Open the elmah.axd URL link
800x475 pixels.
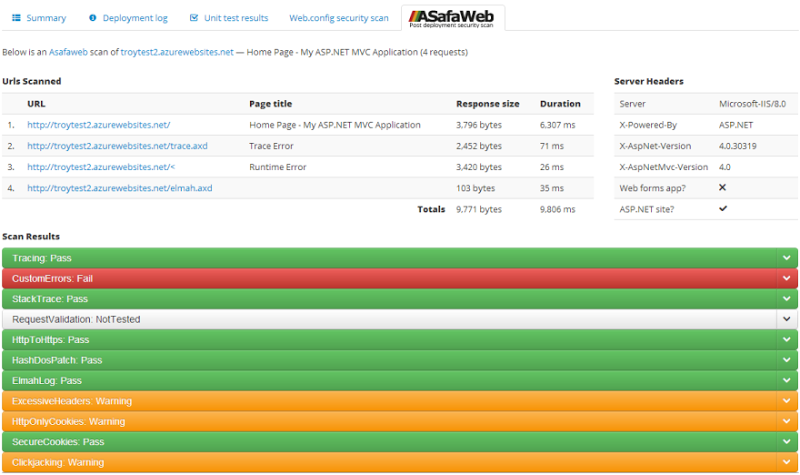(119, 188)
